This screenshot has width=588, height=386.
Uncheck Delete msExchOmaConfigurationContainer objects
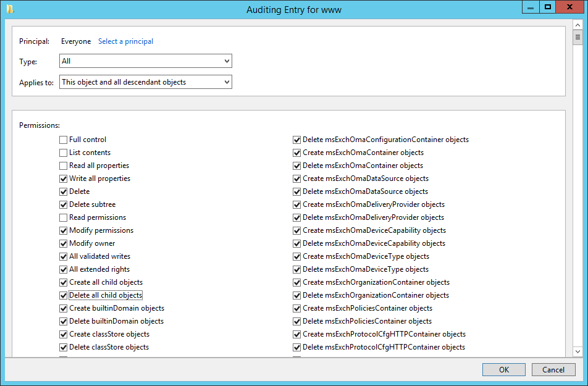[296, 140]
